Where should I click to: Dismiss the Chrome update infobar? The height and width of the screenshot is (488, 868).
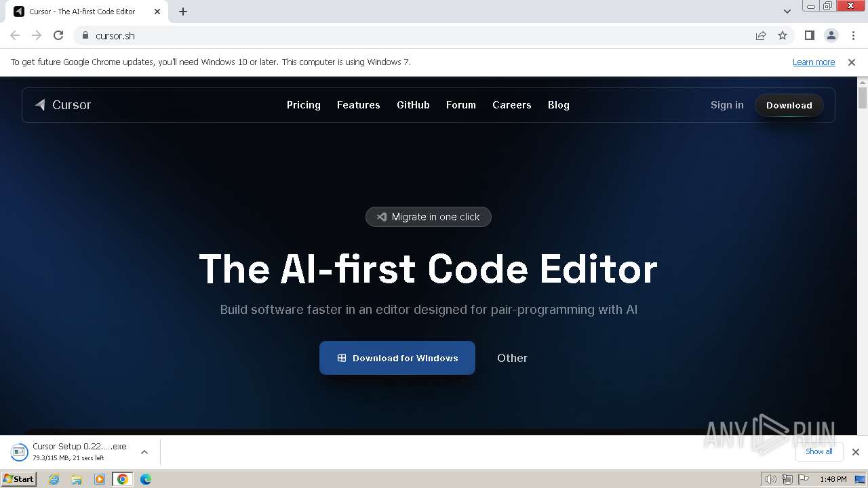852,62
